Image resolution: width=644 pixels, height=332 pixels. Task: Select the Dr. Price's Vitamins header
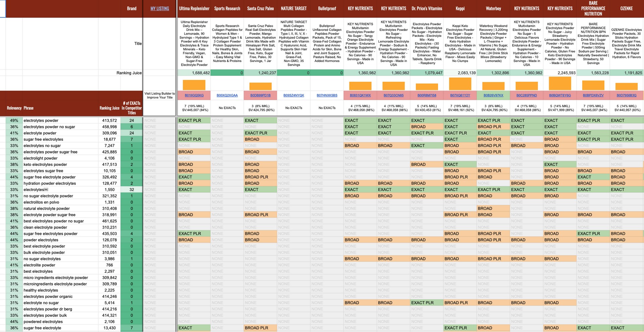click(x=427, y=9)
